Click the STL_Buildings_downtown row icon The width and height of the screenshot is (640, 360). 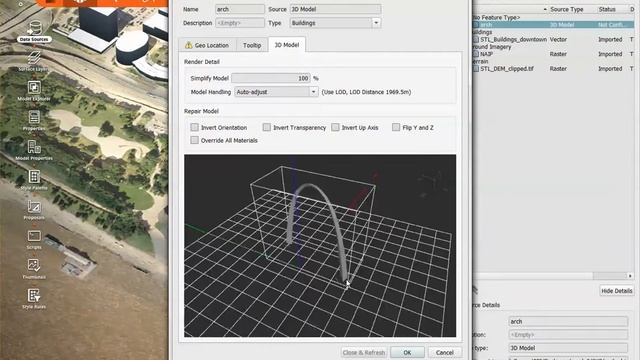point(476,40)
